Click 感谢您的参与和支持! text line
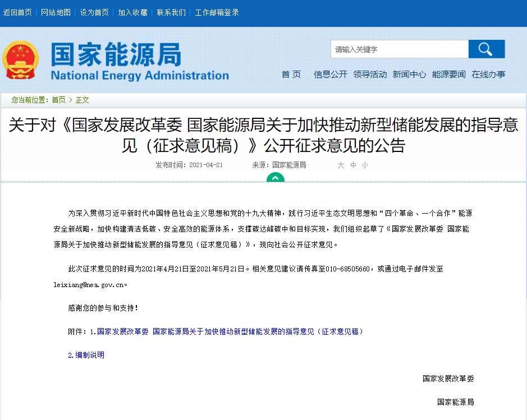 click(103, 308)
